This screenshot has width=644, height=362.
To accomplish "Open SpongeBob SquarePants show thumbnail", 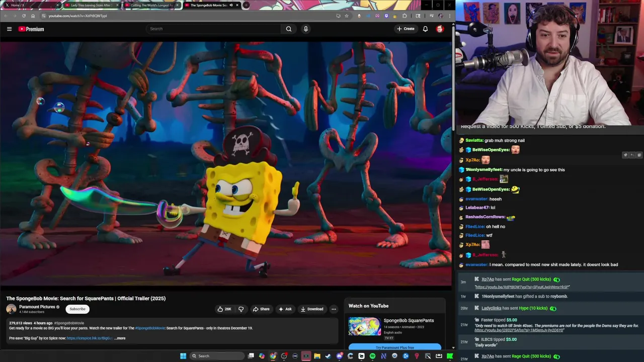I will pyautogui.click(x=365, y=326).
